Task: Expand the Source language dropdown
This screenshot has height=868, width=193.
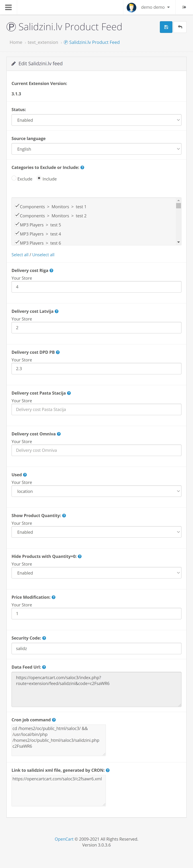Action: coord(96,149)
